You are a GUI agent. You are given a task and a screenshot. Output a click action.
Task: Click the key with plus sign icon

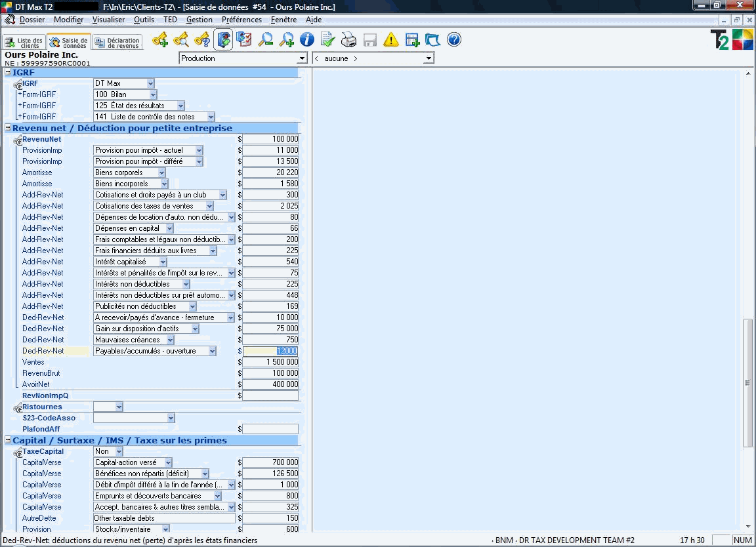click(x=160, y=40)
